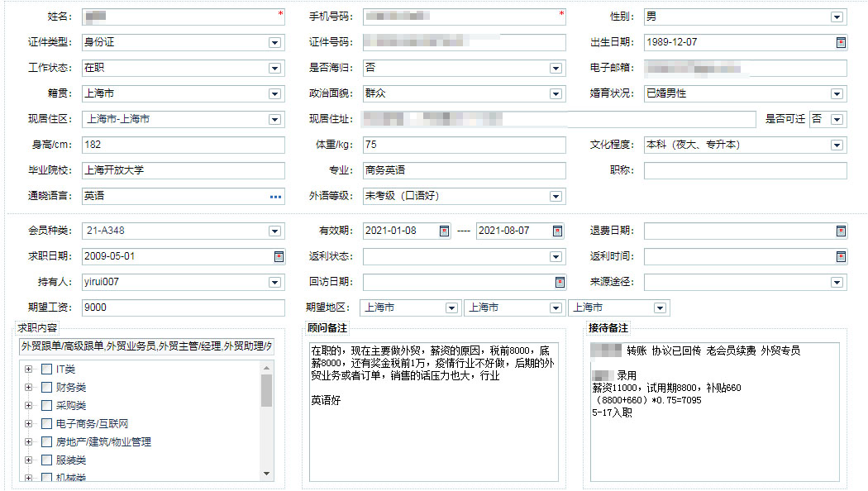Viewport: 868px width, 491px height.
Task: Open the 工作状态 dropdown
Action: [274, 68]
